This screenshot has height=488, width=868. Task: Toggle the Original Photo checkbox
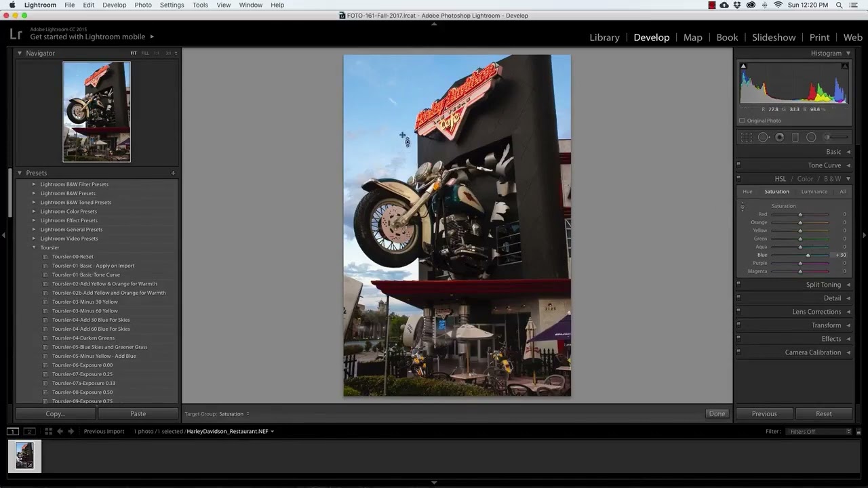742,121
